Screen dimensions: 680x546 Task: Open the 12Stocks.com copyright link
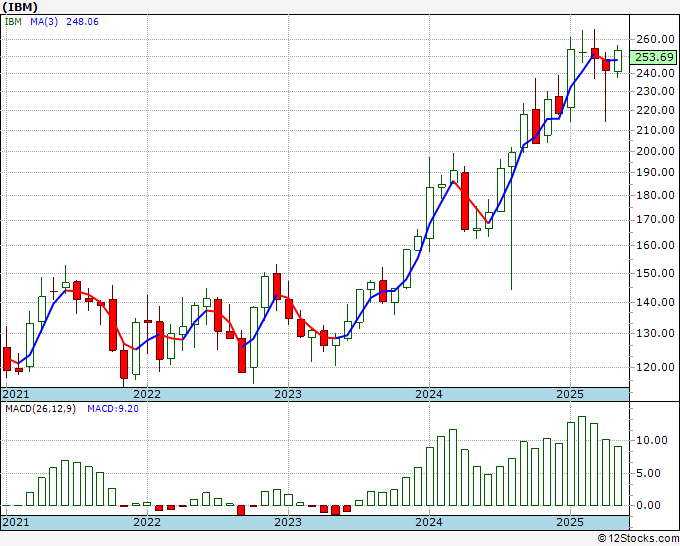tap(638, 539)
